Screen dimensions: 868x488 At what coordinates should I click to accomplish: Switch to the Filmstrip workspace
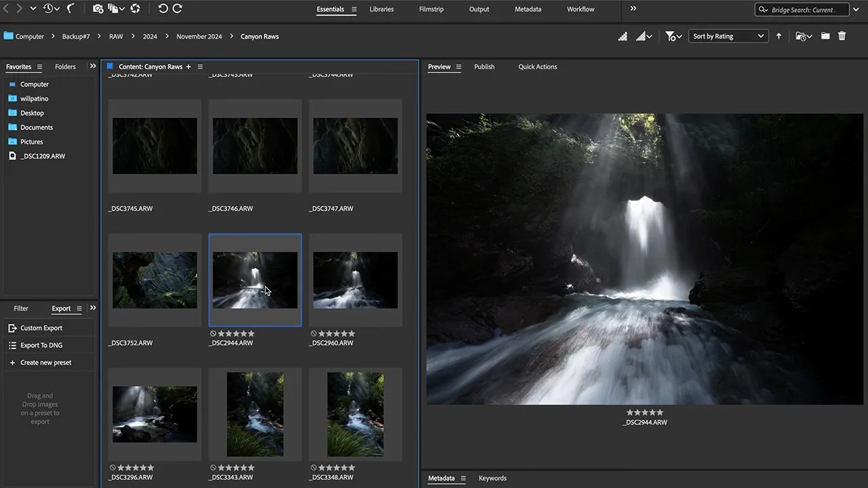[x=432, y=9]
